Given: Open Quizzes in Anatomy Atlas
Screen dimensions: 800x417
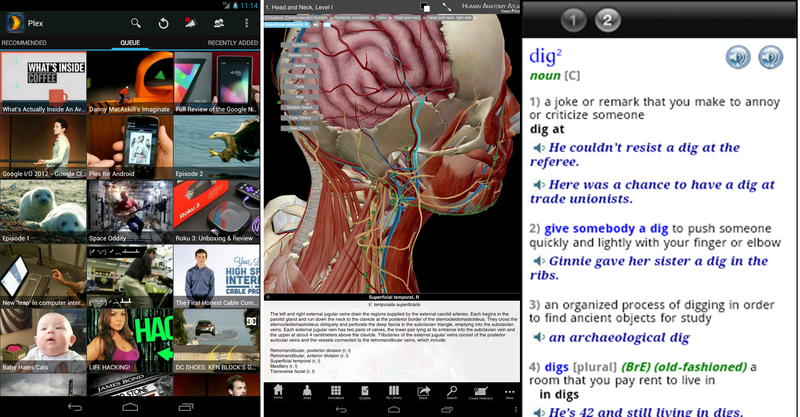Looking at the screenshot, I should pos(365,392).
